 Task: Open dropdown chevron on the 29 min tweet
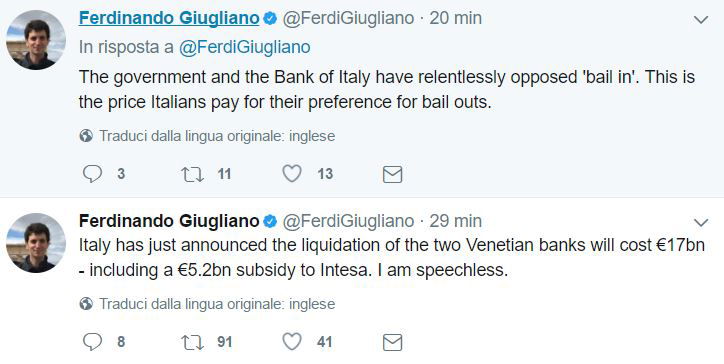tap(701, 223)
